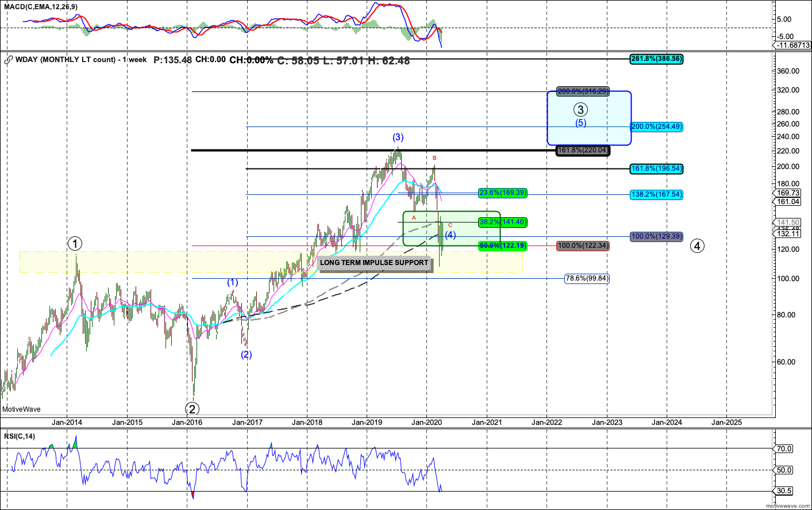Click the -11.68713 MACD value marker
The image size is (812, 510).
793,45
